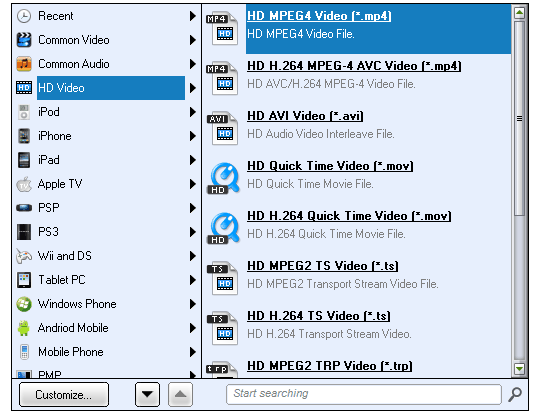
Task: Focus the Start searching input field
Action: (x=364, y=394)
